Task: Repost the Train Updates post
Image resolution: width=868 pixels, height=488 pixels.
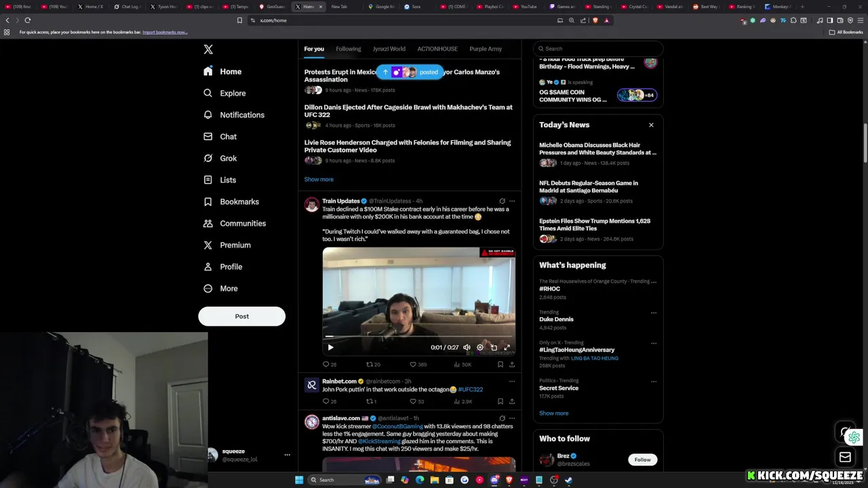Action: tap(373, 365)
